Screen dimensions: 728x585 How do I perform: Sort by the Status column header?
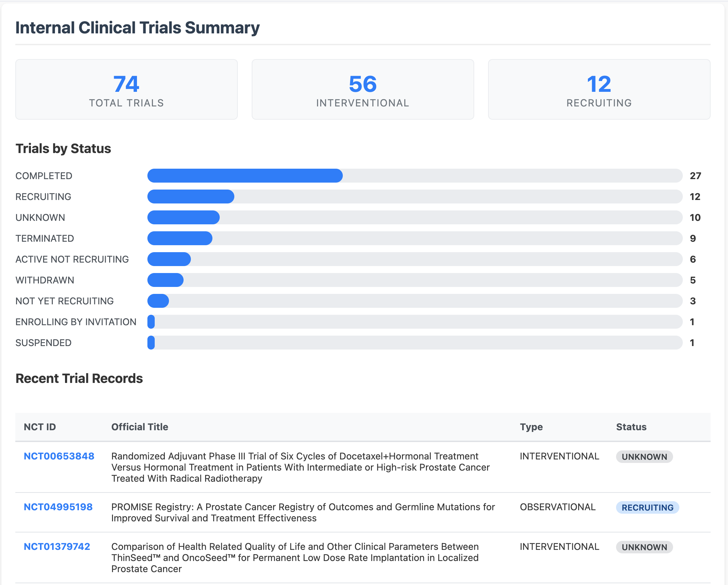[x=631, y=427]
